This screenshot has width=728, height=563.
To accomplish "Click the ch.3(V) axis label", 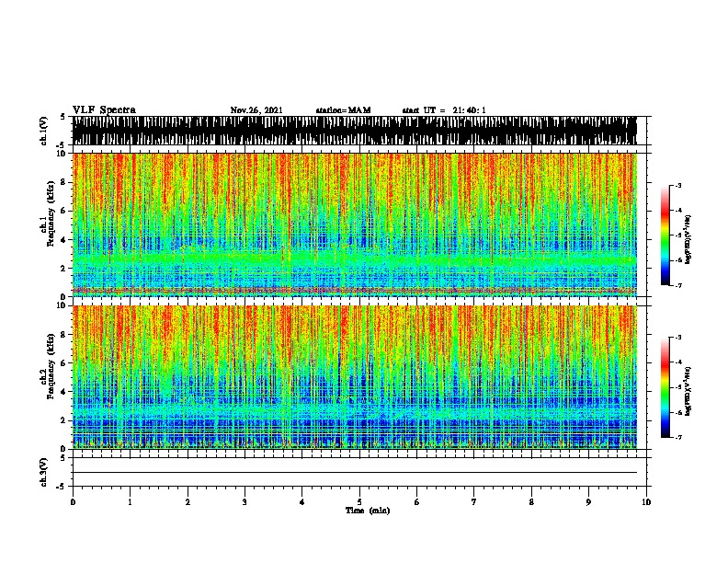I will click(44, 472).
